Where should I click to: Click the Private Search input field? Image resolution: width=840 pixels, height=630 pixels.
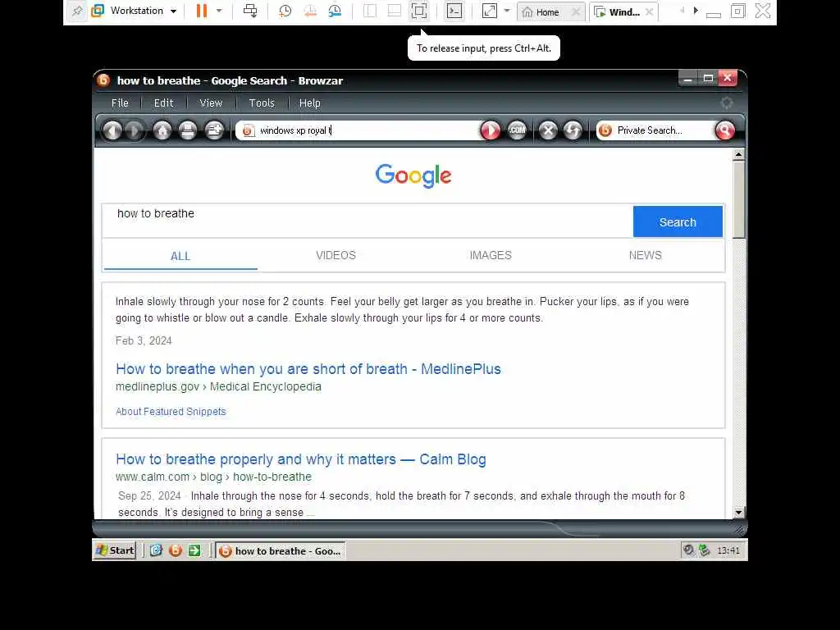pyautogui.click(x=655, y=130)
